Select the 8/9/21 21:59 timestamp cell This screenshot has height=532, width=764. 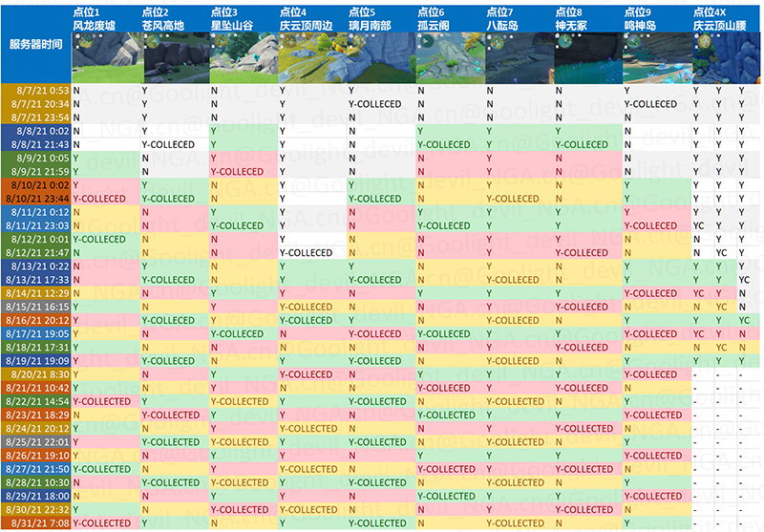[x=36, y=172]
